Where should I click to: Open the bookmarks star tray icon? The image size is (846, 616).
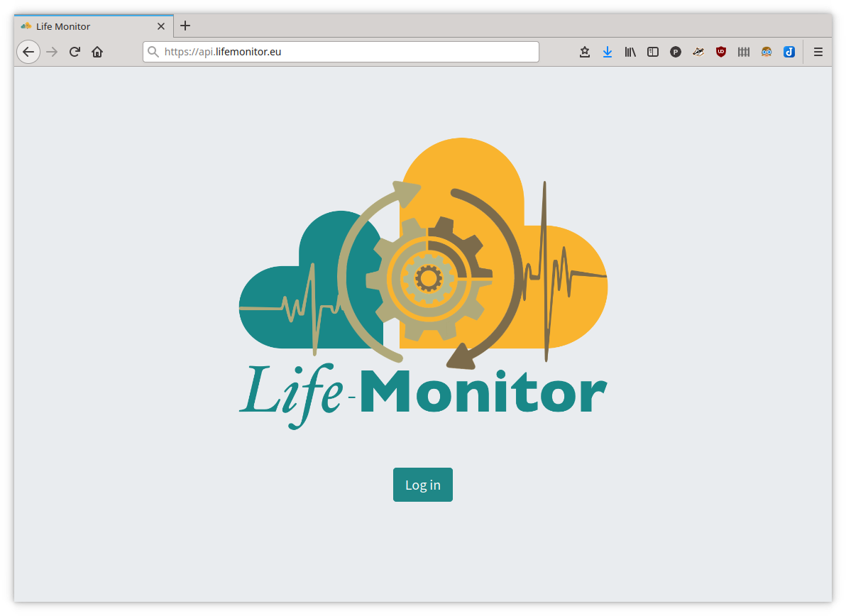(584, 52)
